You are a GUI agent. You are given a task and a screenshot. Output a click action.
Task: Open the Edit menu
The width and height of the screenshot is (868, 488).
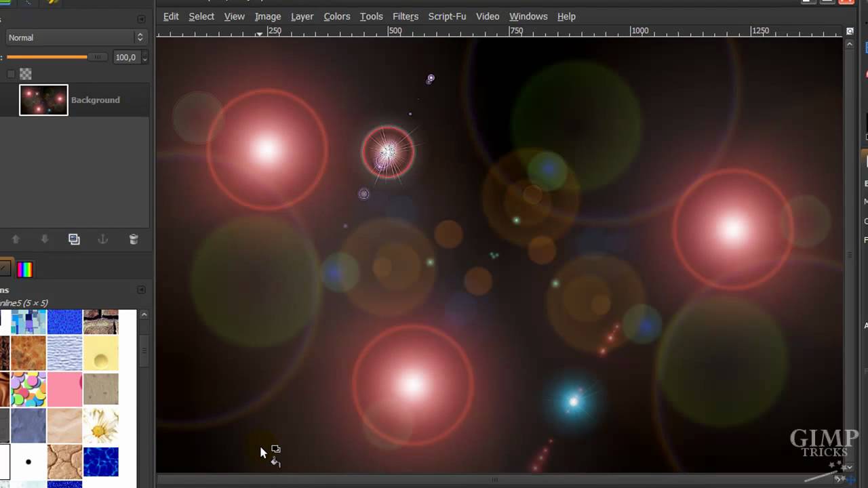tap(171, 16)
